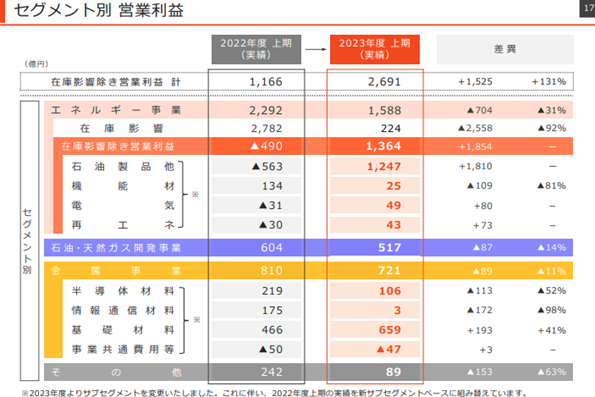Select the 2023年度 上期 (実績) column header

(375, 49)
